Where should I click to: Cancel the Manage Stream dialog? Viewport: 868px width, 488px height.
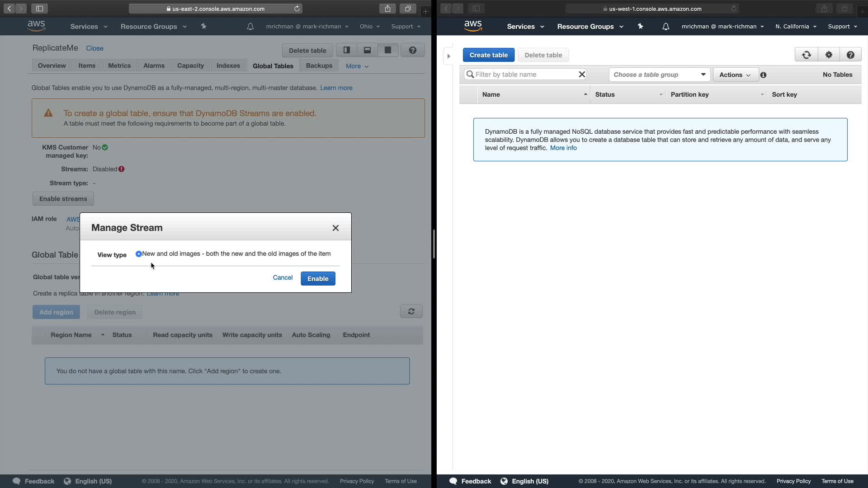(283, 277)
